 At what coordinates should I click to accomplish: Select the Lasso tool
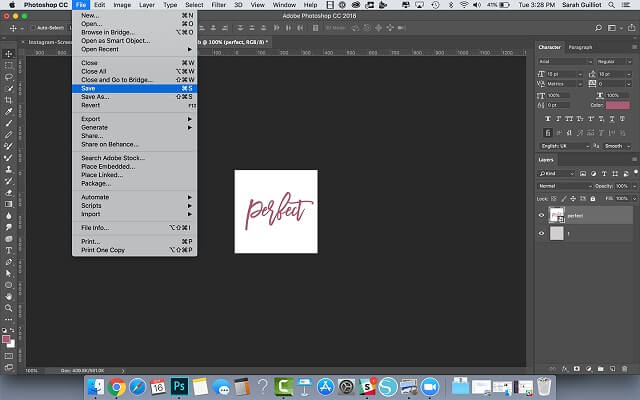8,77
